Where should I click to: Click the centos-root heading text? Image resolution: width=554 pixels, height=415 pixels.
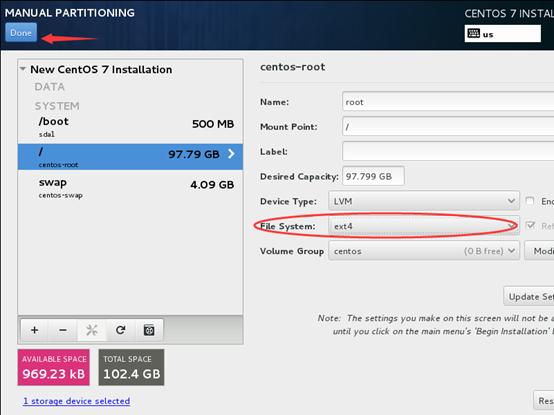(x=293, y=67)
